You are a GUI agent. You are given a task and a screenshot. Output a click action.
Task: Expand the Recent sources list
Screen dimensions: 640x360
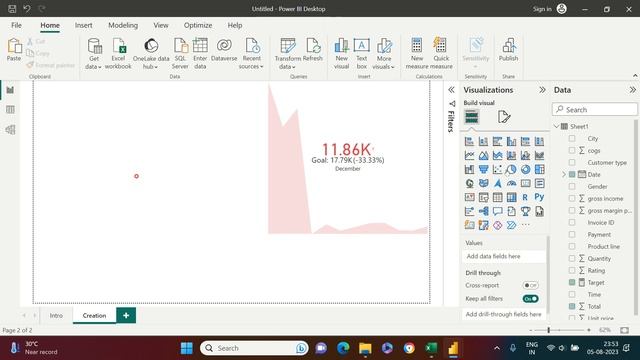coord(251,53)
